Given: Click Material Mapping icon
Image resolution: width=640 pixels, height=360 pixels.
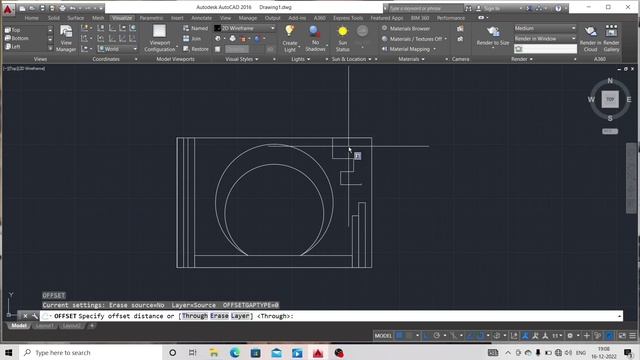Looking at the screenshot, I should pos(384,49).
